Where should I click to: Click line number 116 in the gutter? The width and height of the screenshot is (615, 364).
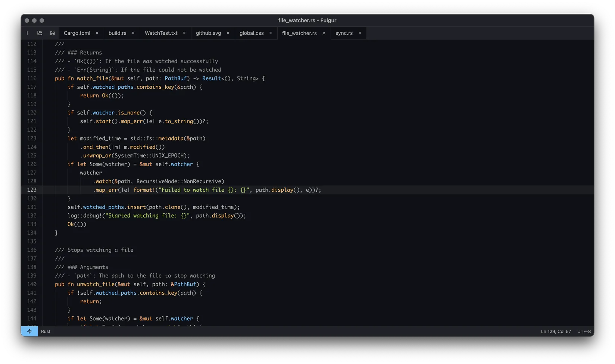pyautogui.click(x=32, y=78)
